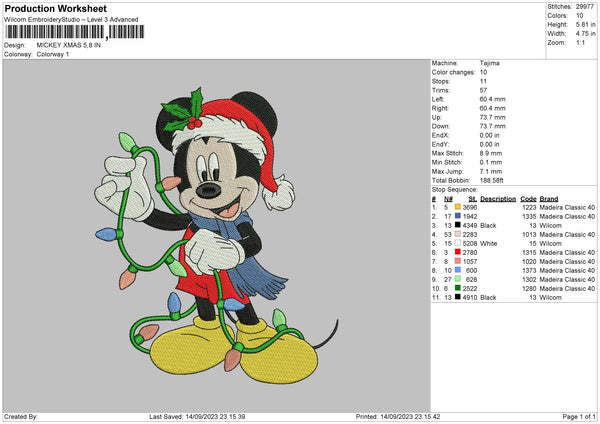Click the 'Down:' label
Screen dimensions: 600x424
tap(441, 126)
